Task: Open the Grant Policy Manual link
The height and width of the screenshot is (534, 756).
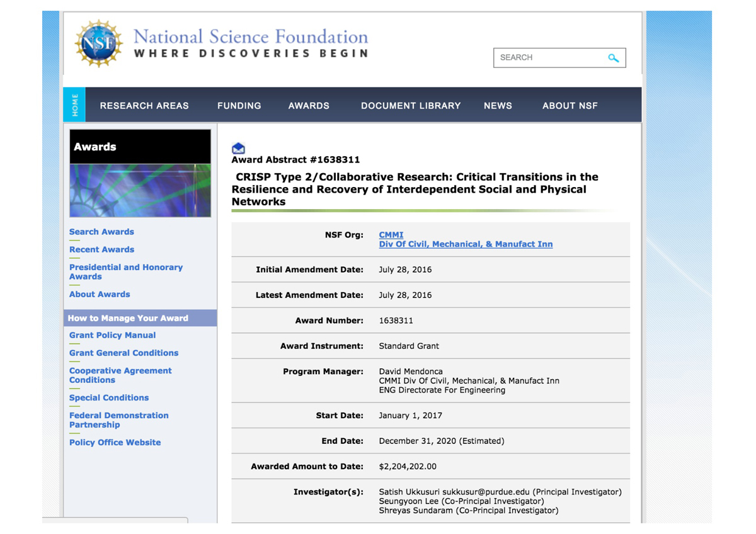Action: pyautogui.click(x=112, y=335)
